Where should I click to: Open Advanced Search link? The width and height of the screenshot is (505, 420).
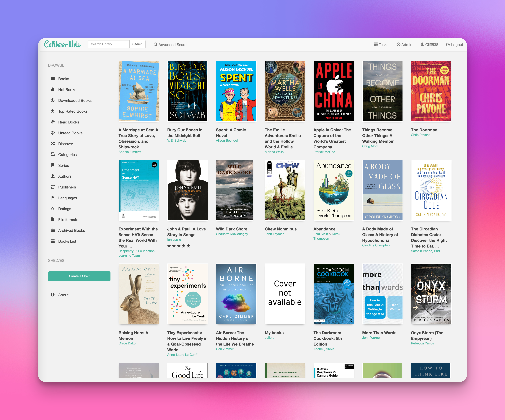coord(171,45)
